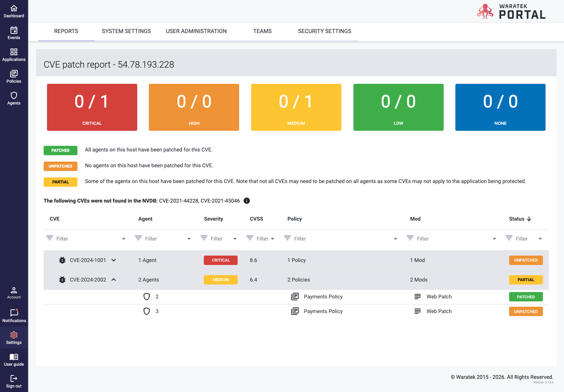Click the yellow Medium summary card
The width and height of the screenshot is (564, 392).
click(296, 107)
